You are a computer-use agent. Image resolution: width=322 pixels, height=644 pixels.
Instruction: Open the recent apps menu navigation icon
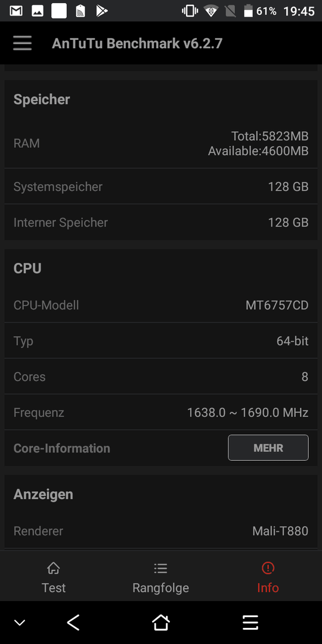coord(250,623)
